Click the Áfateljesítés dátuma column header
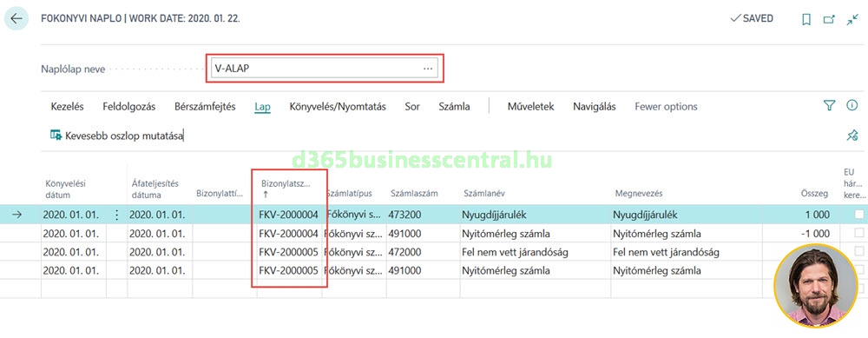 coord(155,189)
